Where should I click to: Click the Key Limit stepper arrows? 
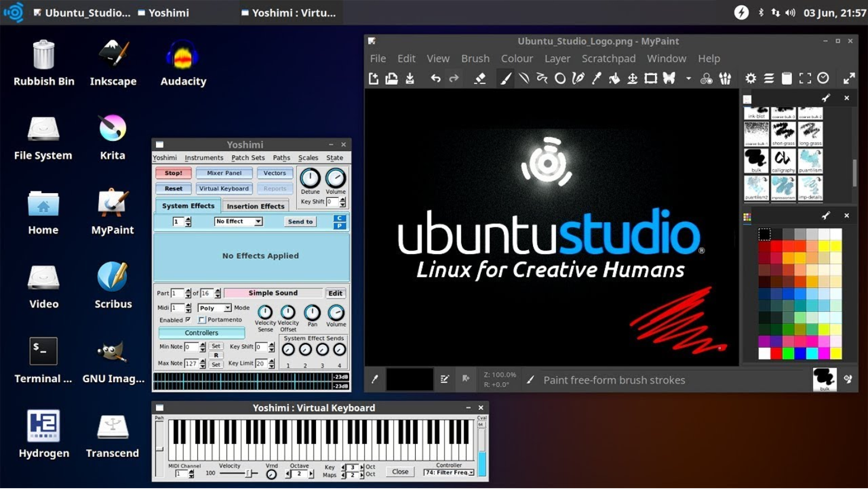[x=272, y=364]
